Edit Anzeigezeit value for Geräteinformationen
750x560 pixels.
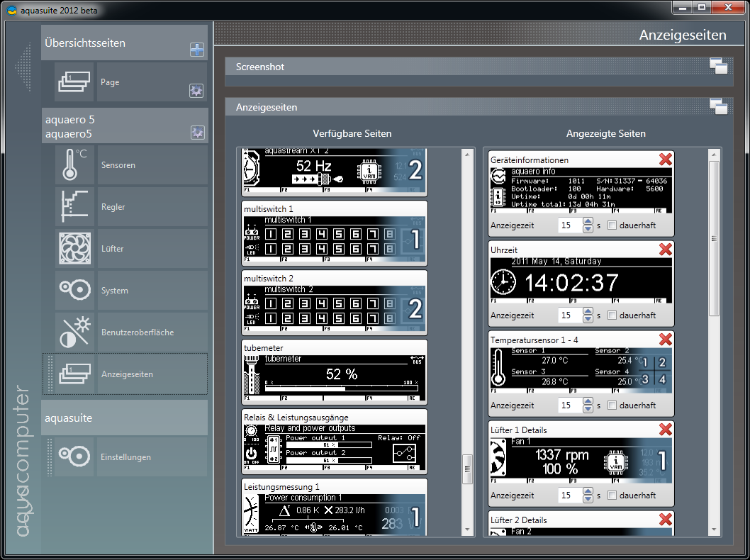(570, 225)
